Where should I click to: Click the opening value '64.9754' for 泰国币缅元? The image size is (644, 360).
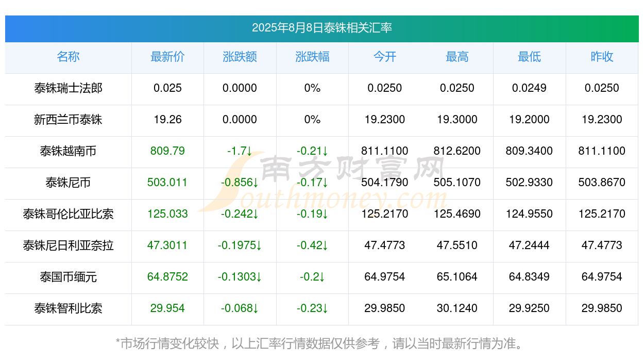[x=385, y=277]
